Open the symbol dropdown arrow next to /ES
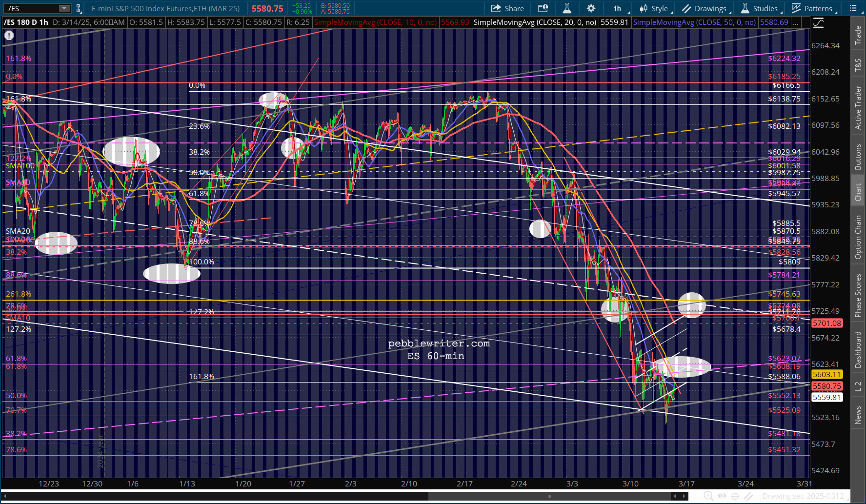Viewport: 866px width, 504px height. pyautogui.click(x=64, y=8)
